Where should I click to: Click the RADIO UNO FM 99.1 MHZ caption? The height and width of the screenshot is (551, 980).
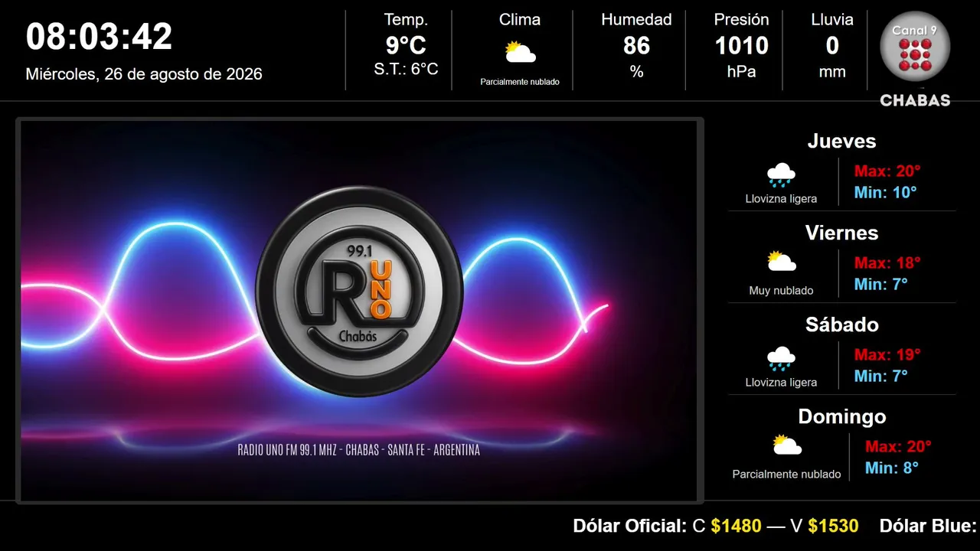click(359, 450)
